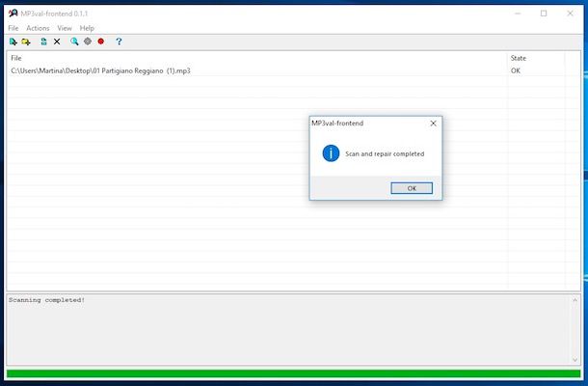
Task: Click the magnifier Scan icon in the toolbar
Action: [74, 41]
